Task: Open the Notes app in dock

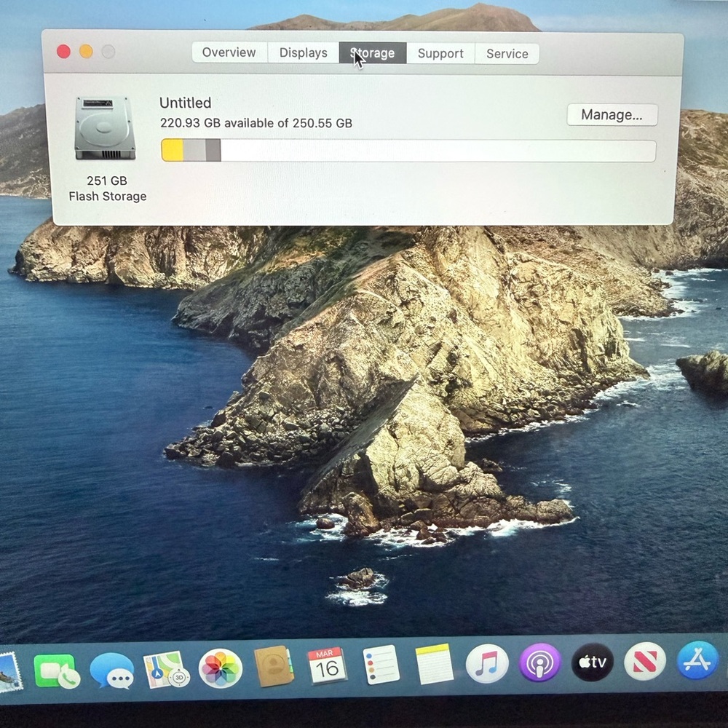Action: (435, 664)
